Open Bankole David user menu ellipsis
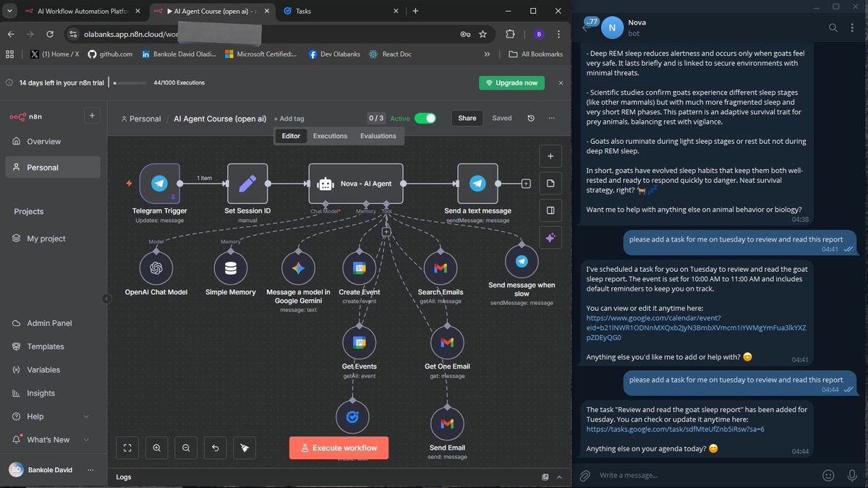 click(x=90, y=470)
